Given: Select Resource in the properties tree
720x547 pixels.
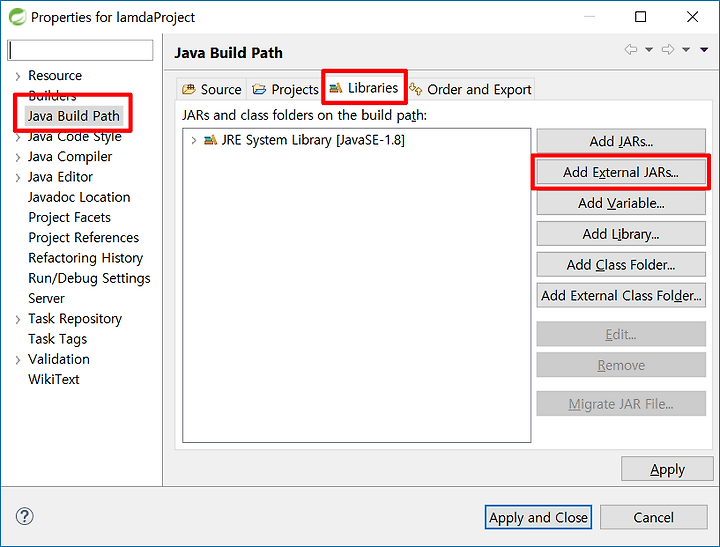Looking at the screenshot, I should coord(55,75).
